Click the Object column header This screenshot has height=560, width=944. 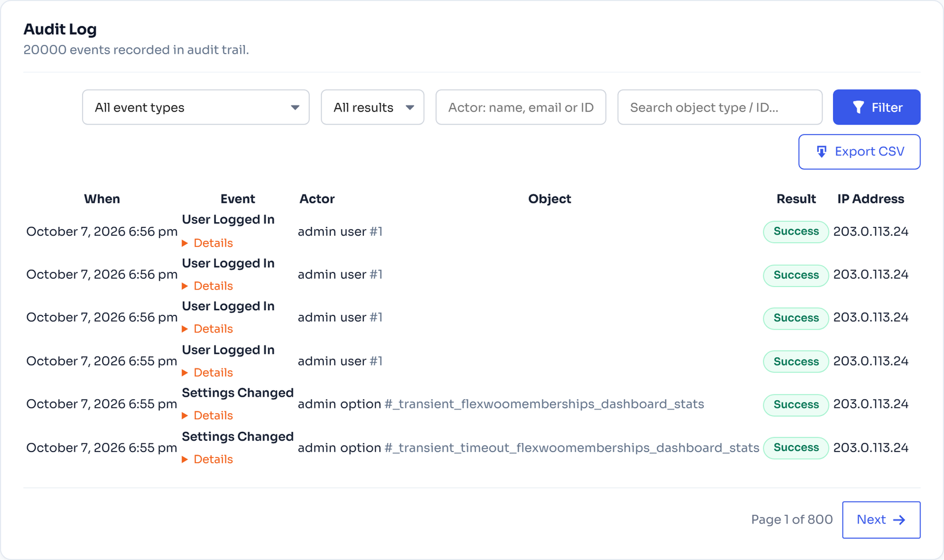550,199
